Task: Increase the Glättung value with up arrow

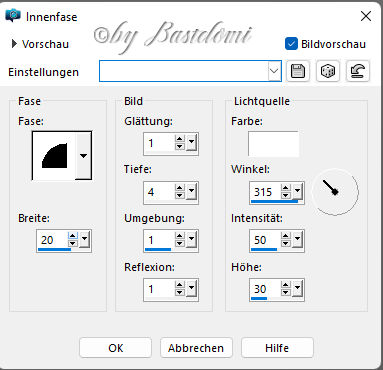Action: [180, 139]
